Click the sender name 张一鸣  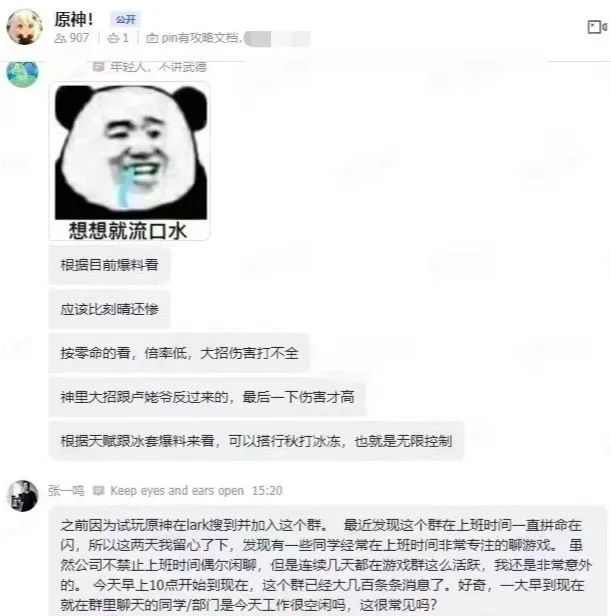[66, 490]
